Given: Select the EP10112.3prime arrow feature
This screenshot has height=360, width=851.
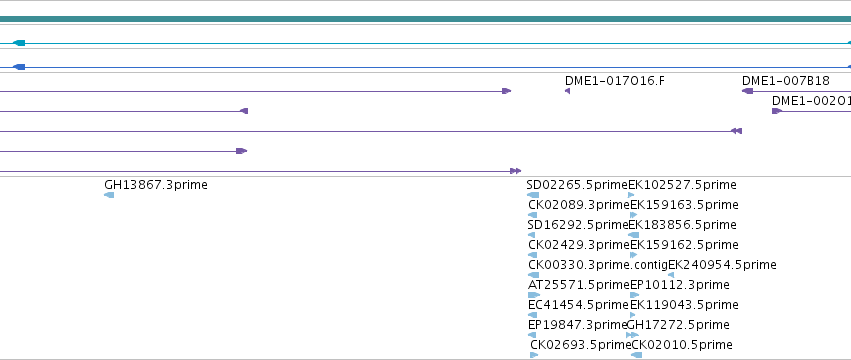Looking at the screenshot, I should (x=634, y=295).
